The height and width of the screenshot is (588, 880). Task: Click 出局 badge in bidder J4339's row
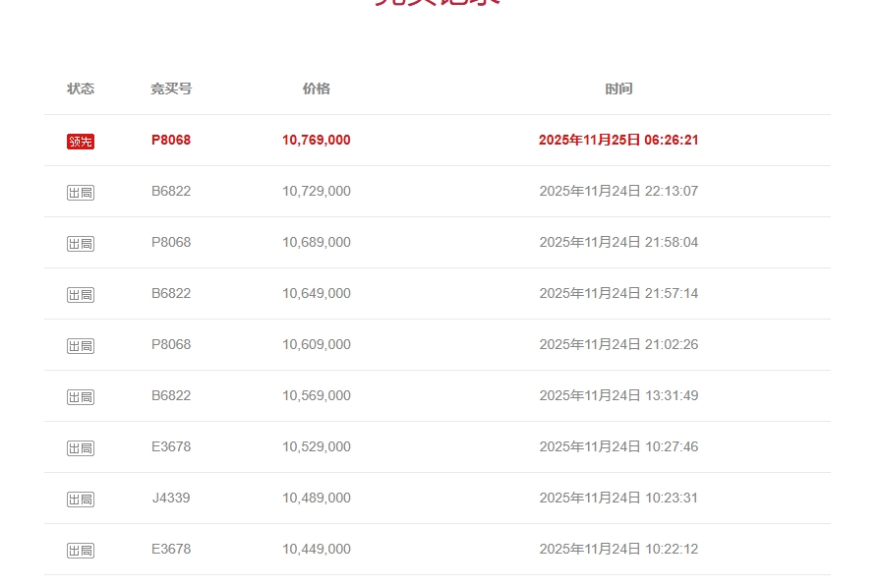[x=81, y=500]
